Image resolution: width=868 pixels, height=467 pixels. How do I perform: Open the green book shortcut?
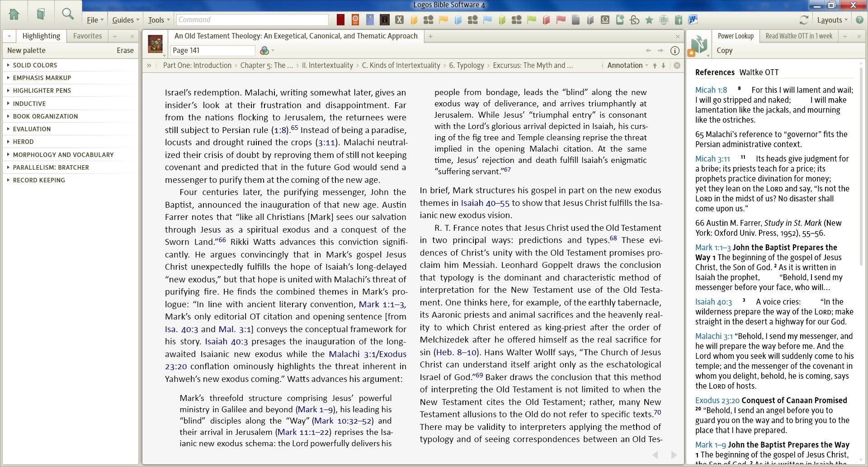(502, 20)
